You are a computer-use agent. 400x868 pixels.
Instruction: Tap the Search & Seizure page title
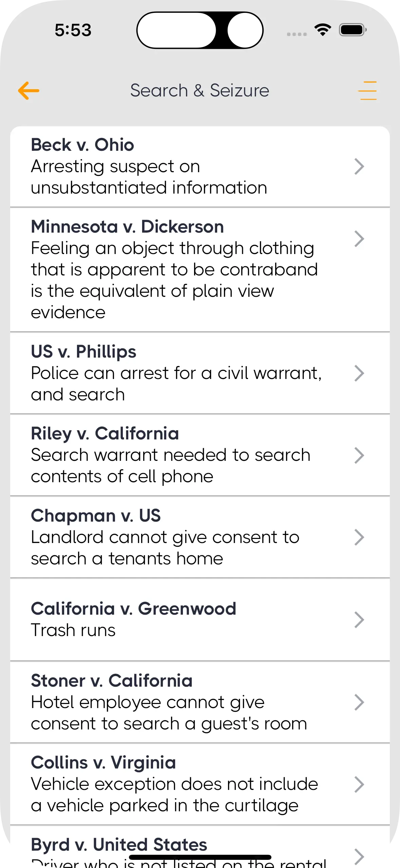coord(199,91)
